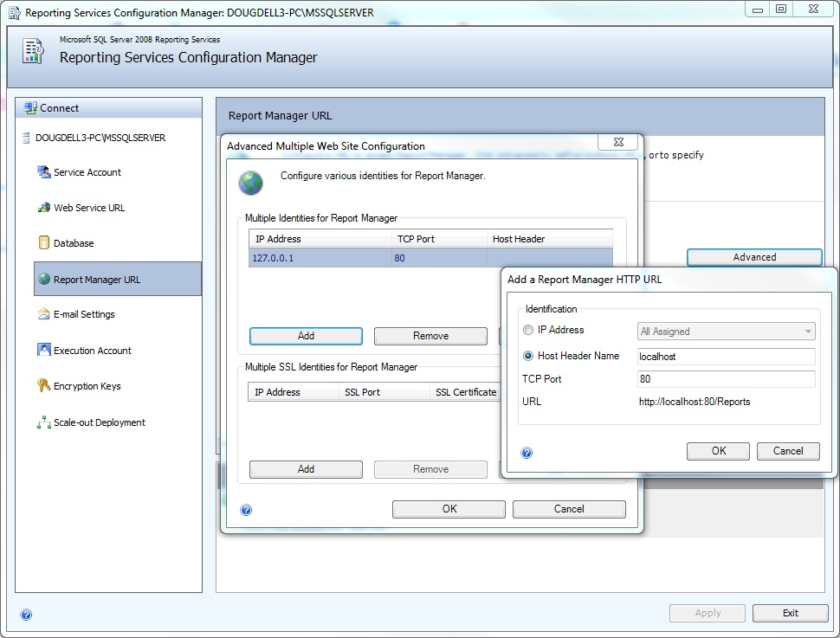This screenshot has width=840, height=638.
Task: Click help icon in Advanced Multiple Web Site dialog
Action: [246, 509]
